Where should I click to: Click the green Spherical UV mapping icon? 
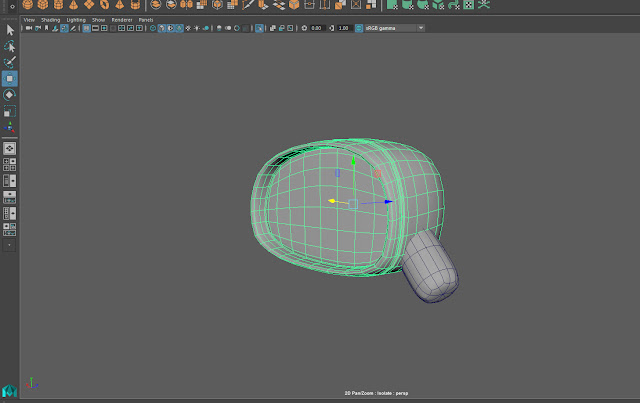[422, 4]
